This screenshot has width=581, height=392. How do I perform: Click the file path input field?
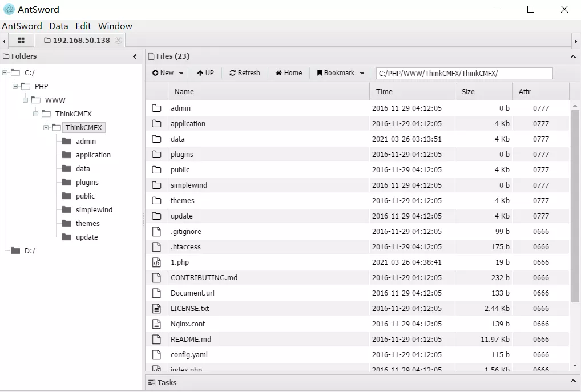pos(464,73)
